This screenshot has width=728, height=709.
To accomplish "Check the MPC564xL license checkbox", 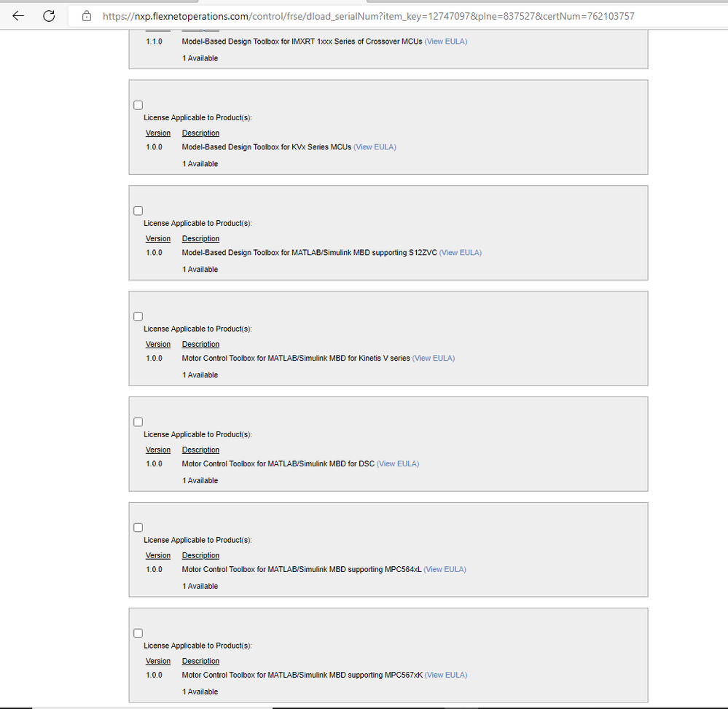I will coord(138,528).
